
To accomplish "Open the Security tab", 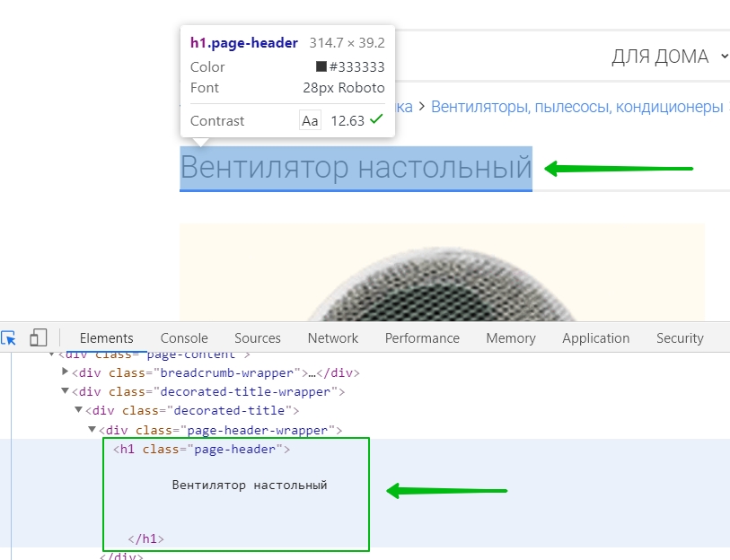I will [680, 338].
